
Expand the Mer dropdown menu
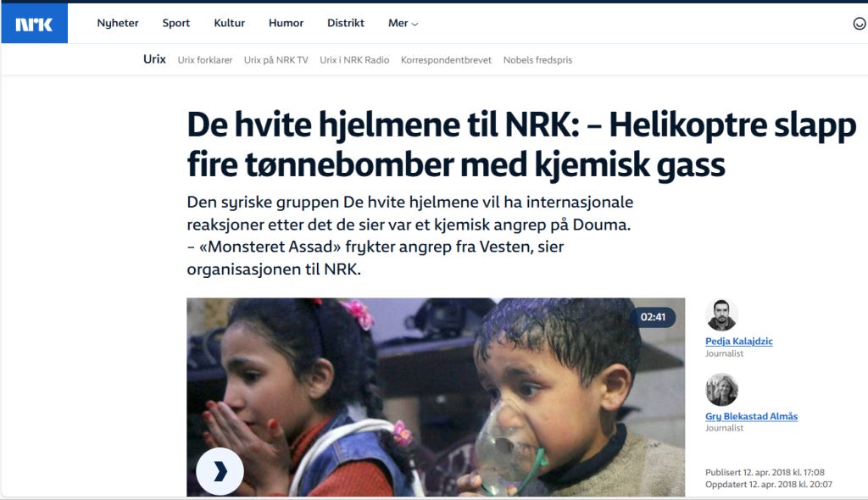click(403, 23)
